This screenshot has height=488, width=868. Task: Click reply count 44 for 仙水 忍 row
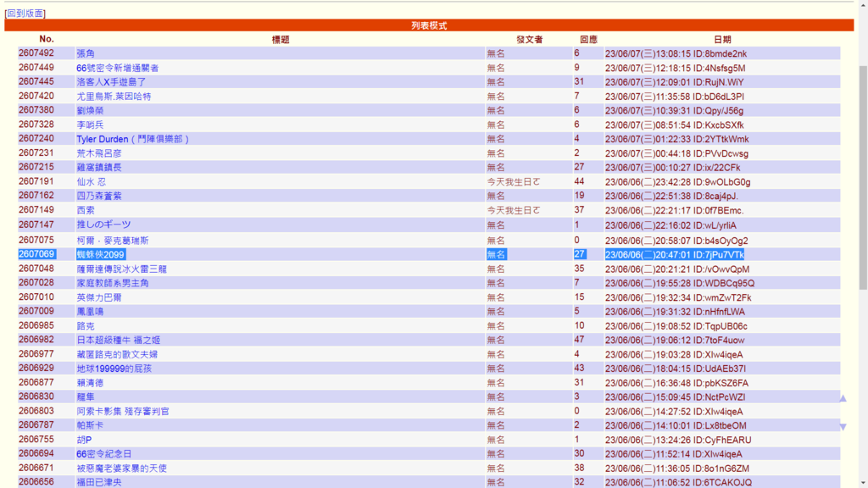tap(579, 181)
